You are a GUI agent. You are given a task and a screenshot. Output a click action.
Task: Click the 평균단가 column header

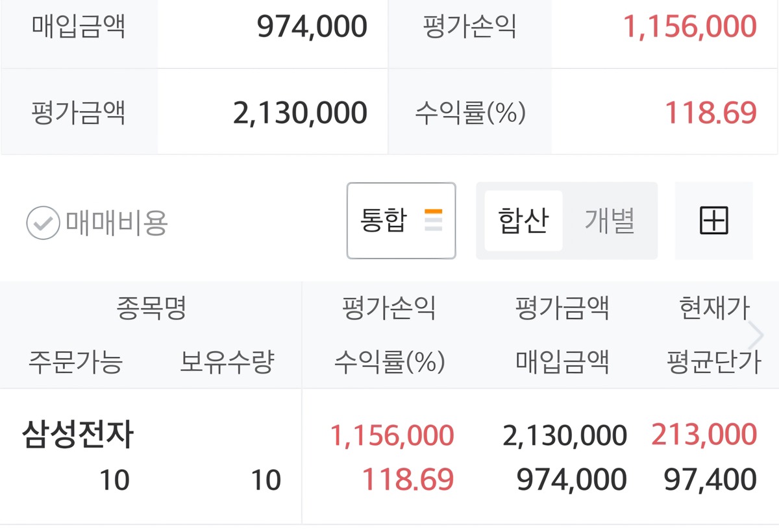coord(714,361)
